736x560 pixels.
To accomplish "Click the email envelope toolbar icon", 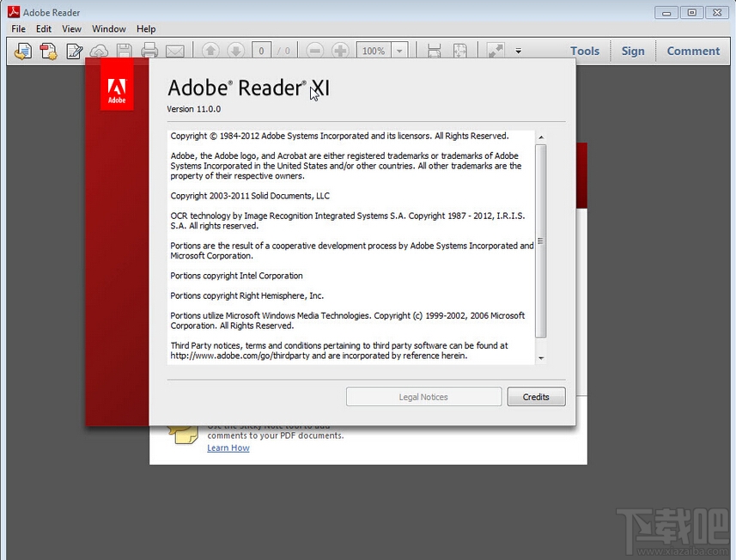I will [174, 51].
